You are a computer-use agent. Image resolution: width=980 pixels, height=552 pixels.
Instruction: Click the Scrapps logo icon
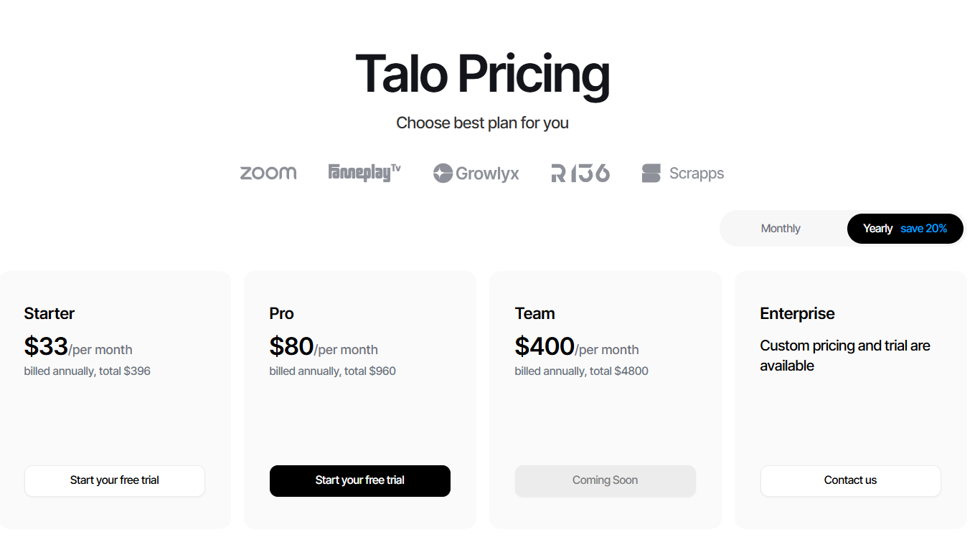pyautogui.click(x=682, y=173)
